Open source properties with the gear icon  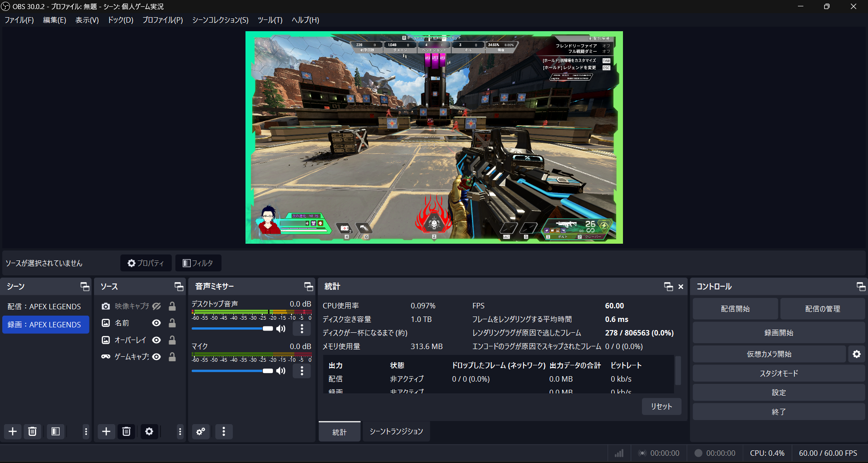point(149,431)
